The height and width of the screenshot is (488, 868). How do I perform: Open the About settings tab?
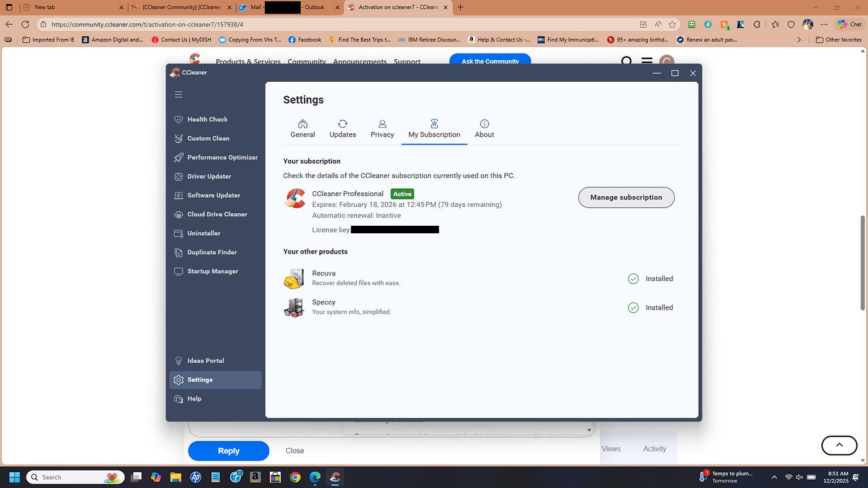484,128
